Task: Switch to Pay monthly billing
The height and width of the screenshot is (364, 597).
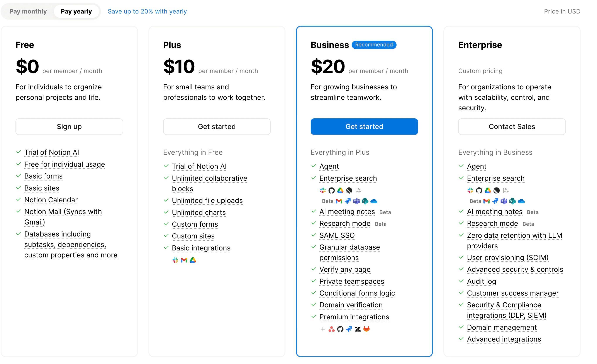Action: click(x=28, y=11)
